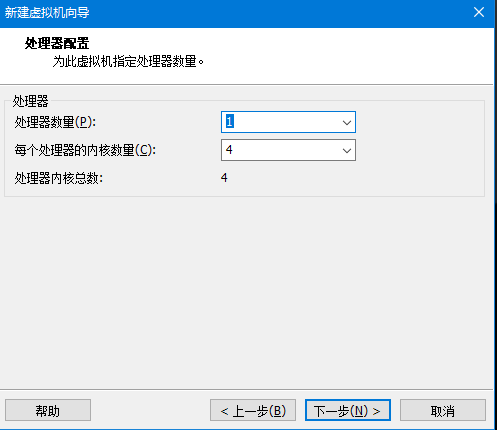Expand the 每个处理器的内核数量 dropdown arrow
Screen dimensions: 497x430
(x=347, y=150)
